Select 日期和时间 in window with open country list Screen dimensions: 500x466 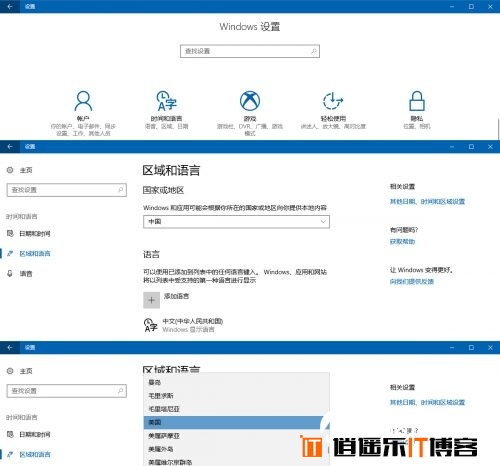pyautogui.click(x=35, y=435)
